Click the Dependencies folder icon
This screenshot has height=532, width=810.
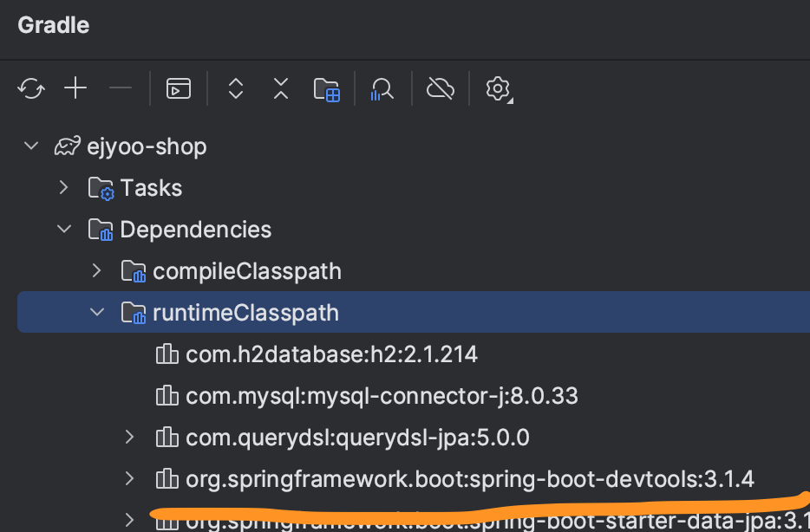tap(101, 230)
